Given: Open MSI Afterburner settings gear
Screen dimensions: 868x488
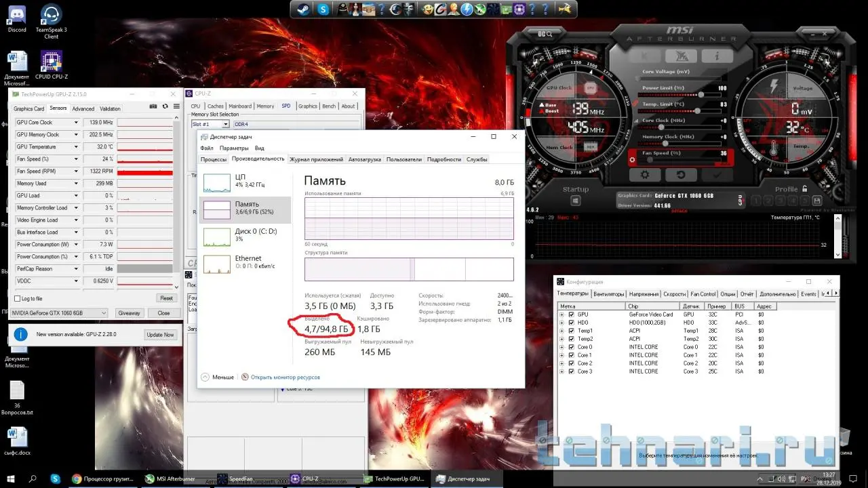Looking at the screenshot, I should (x=645, y=175).
